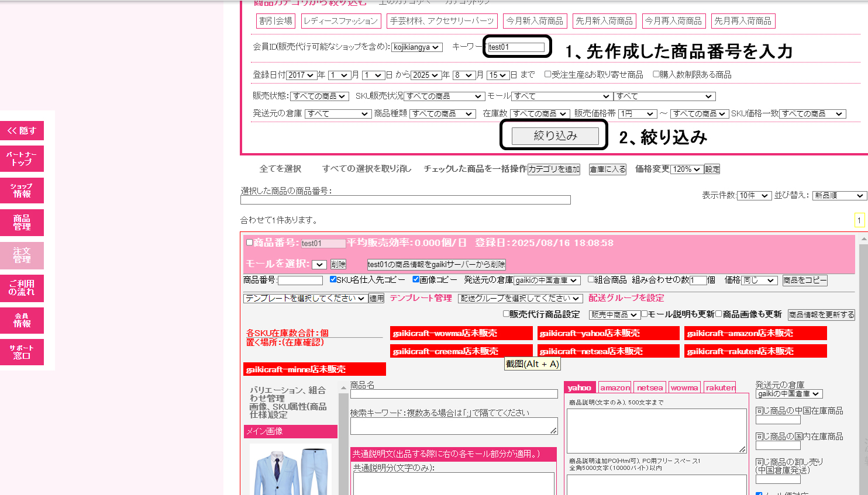Open the ショップ情報 sidebar icon
The height and width of the screenshot is (495, 868).
[x=22, y=191]
